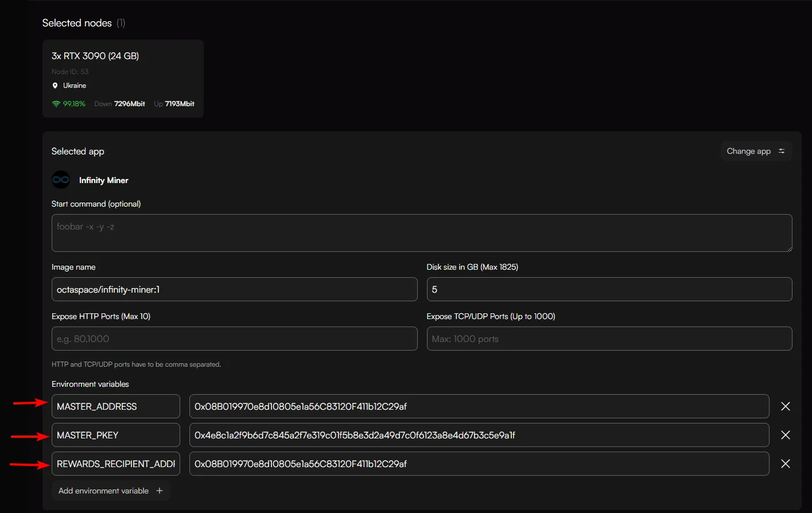Click the Infinity Miner app logo icon

[61, 180]
